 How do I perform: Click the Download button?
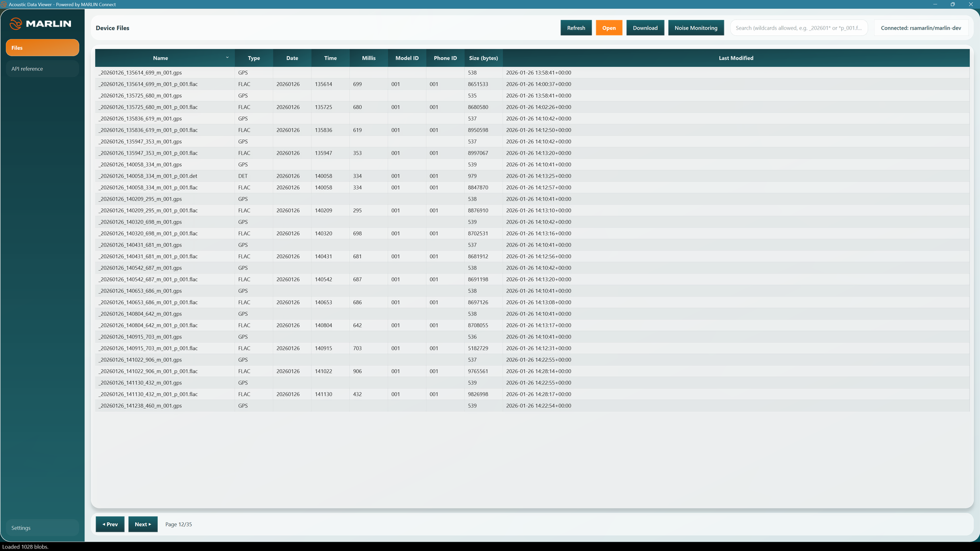pos(645,28)
